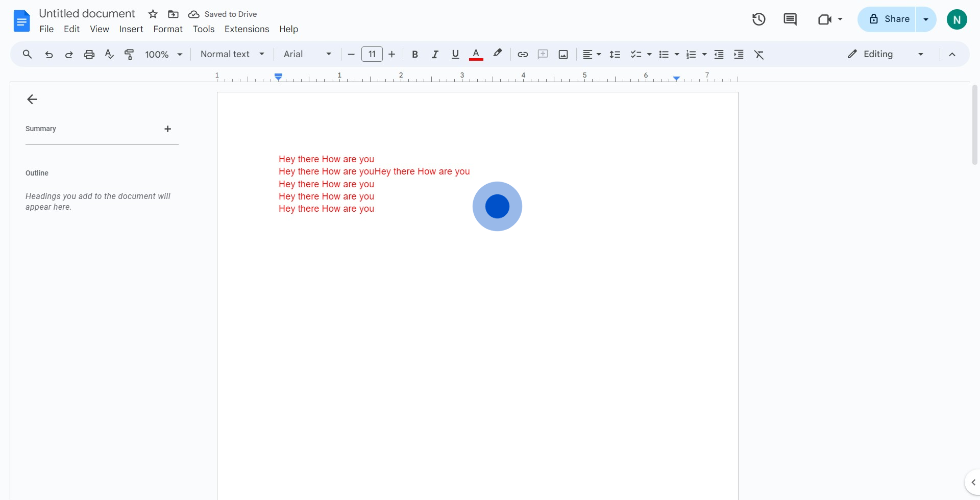Open the Google account avatar N

click(x=957, y=19)
